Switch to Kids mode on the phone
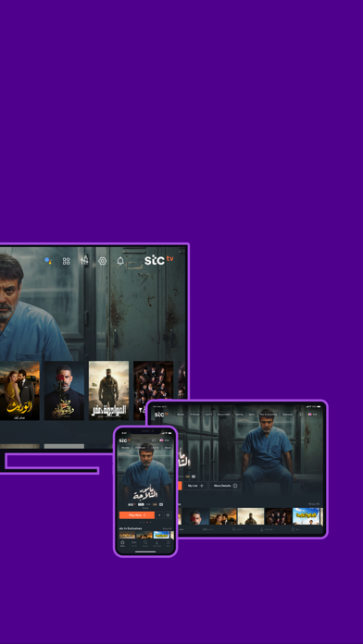The image size is (363, 644). pyautogui.click(x=164, y=440)
